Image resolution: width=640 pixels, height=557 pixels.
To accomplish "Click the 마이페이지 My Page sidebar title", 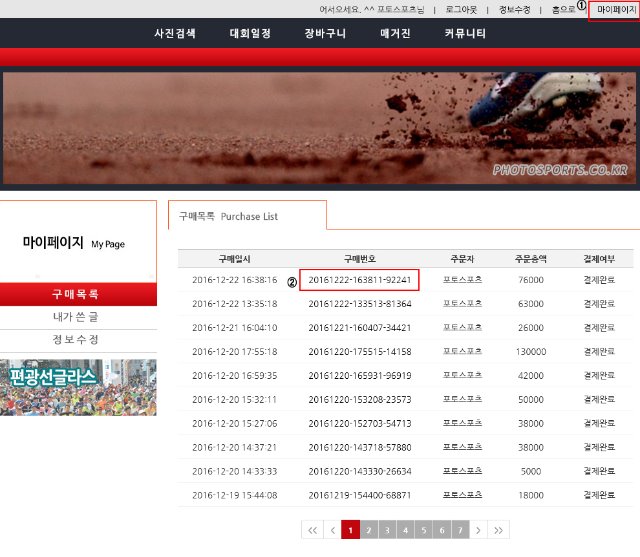I will click(73, 243).
